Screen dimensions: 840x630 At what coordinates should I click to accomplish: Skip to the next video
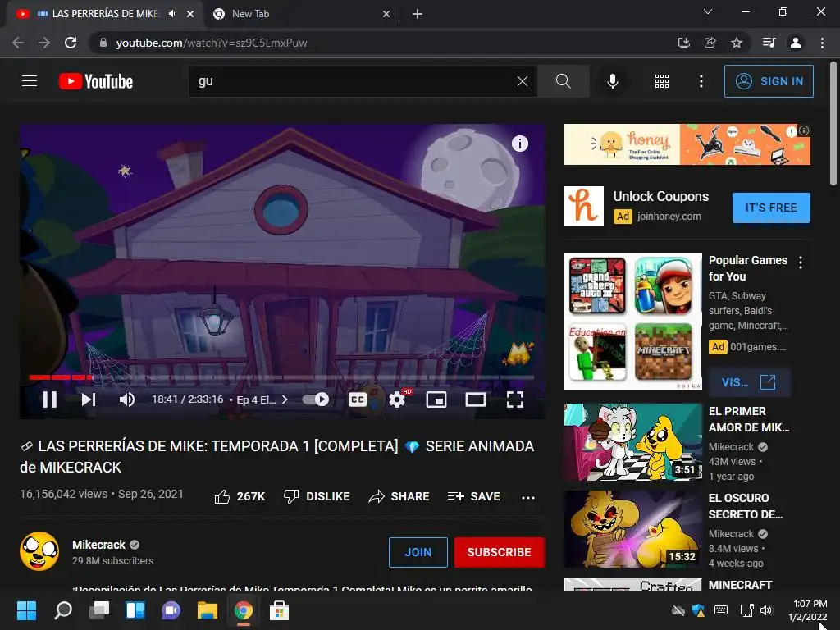89,399
